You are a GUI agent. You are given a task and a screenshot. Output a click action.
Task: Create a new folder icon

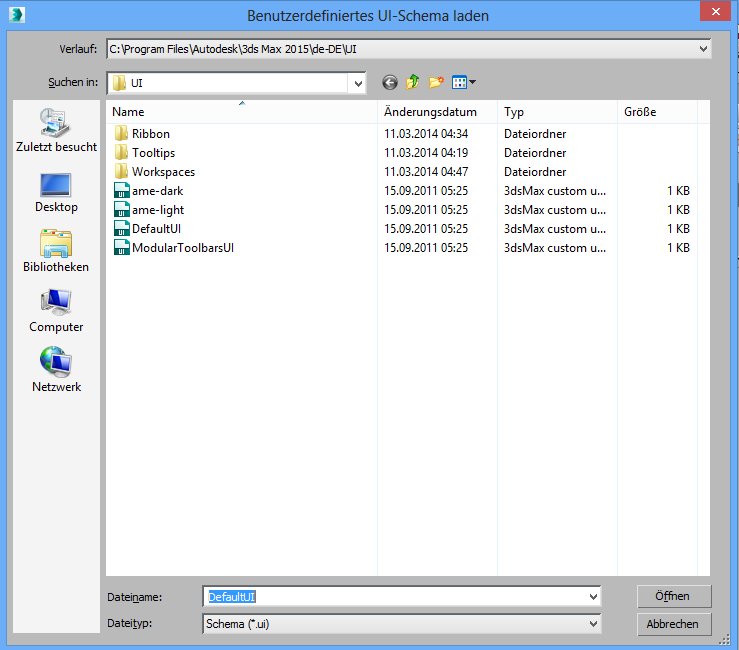click(436, 82)
